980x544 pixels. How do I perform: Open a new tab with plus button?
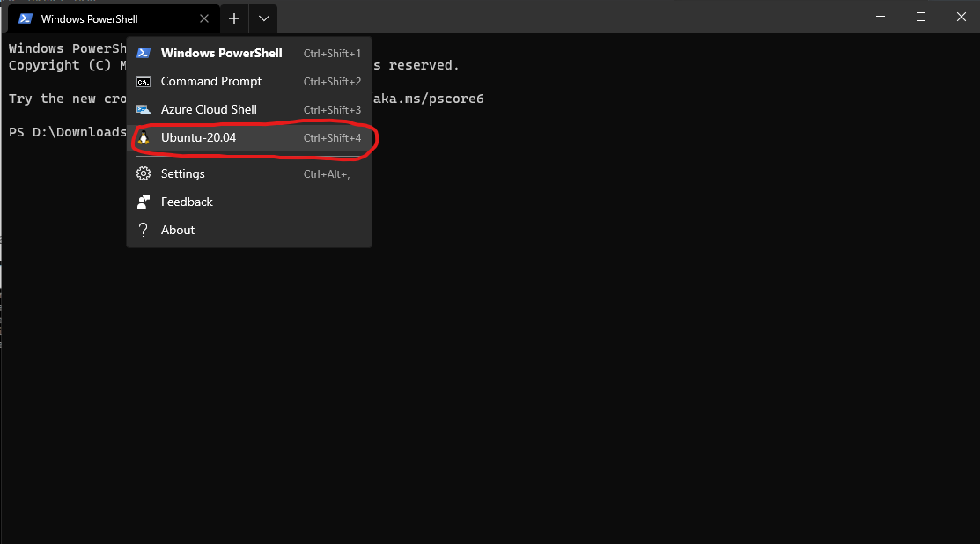(x=234, y=18)
